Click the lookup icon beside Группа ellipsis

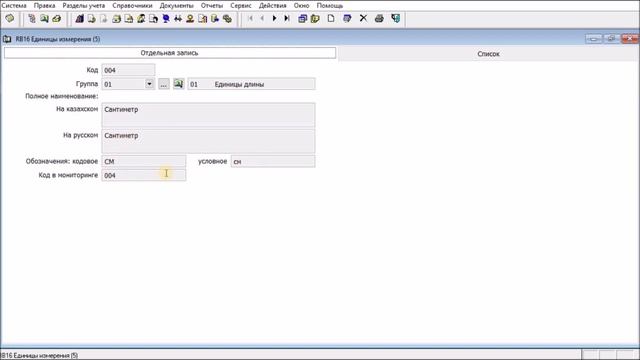[x=178, y=84]
